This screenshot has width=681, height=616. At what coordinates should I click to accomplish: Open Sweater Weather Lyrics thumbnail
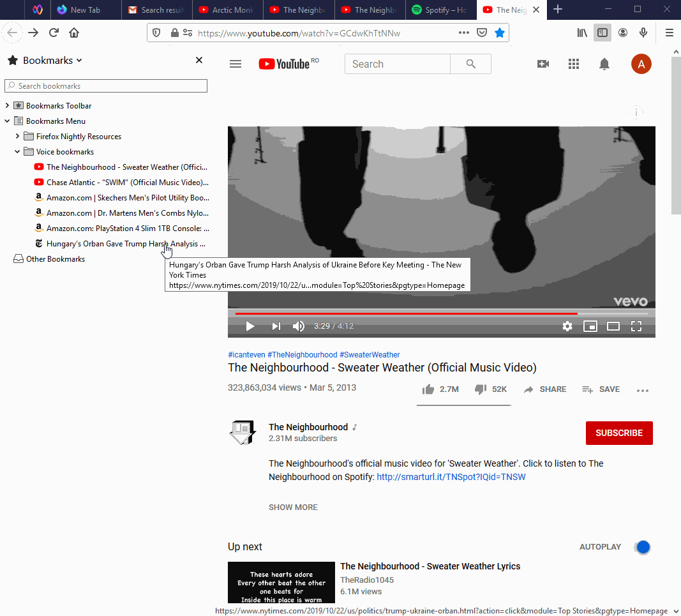281,582
